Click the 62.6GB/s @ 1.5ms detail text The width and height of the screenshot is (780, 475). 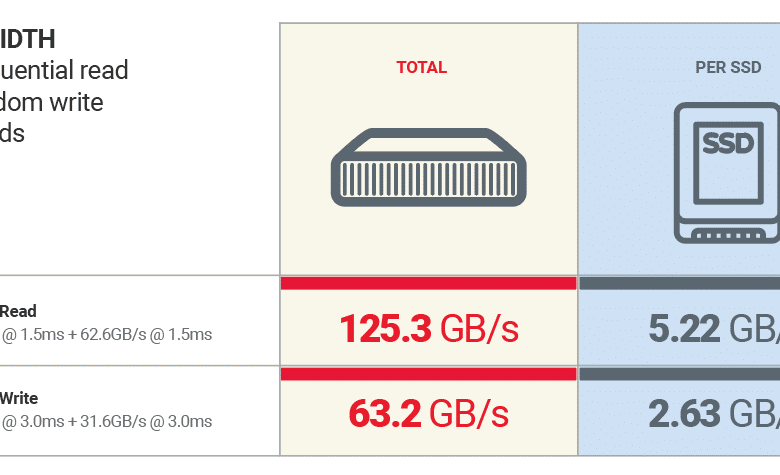(146, 335)
